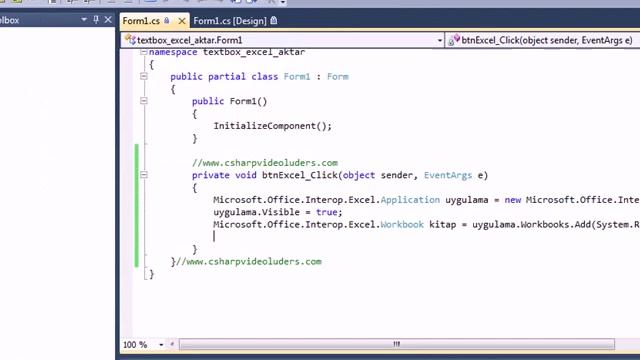Click the EventArgs type name
Screen dimensions: 640x360
(448, 175)
